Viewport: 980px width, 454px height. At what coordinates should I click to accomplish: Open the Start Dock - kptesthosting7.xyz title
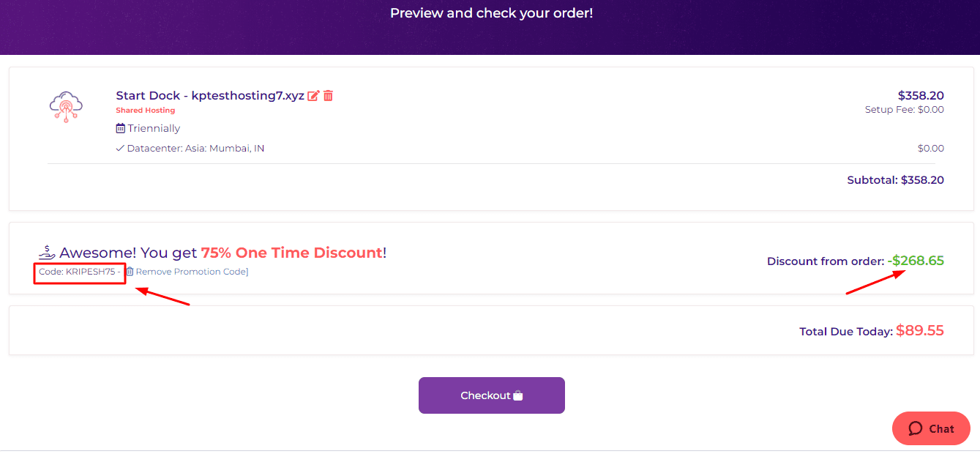[x=209, y=96]
